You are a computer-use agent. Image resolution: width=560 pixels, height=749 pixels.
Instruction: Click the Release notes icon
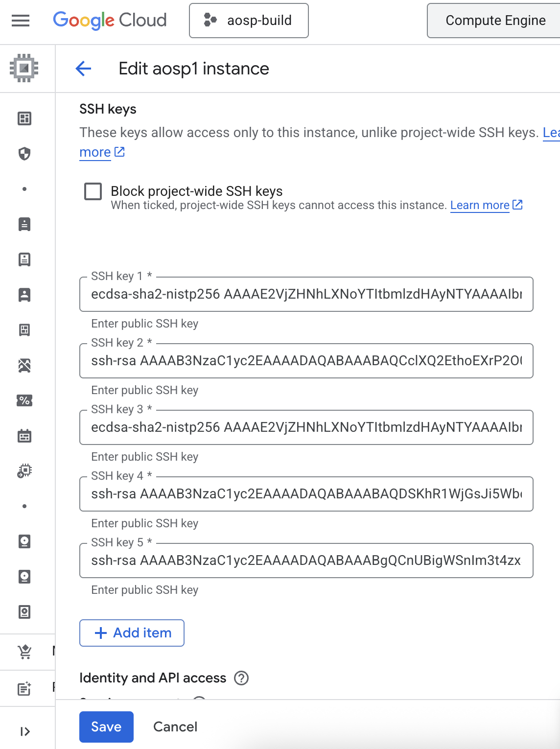coord(24,688)
